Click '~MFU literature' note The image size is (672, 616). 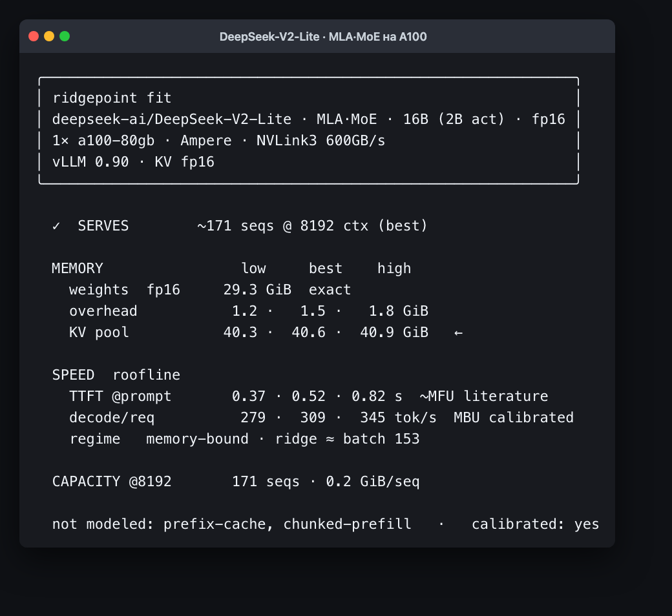484,396
